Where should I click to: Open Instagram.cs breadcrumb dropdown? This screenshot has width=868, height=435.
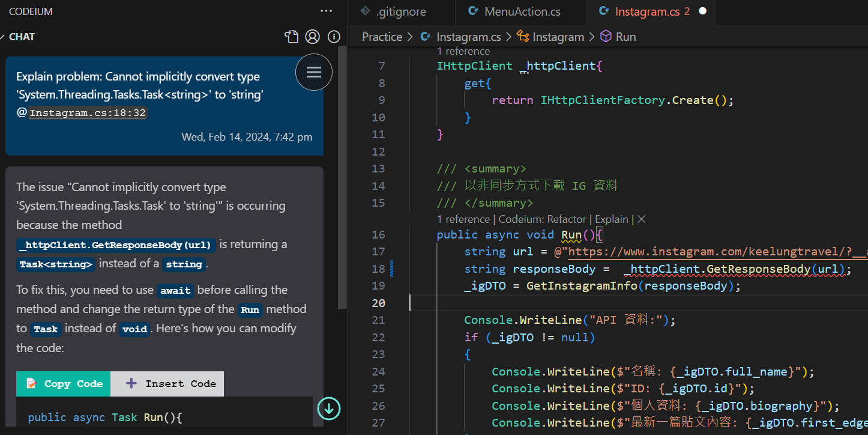[468, 37]
